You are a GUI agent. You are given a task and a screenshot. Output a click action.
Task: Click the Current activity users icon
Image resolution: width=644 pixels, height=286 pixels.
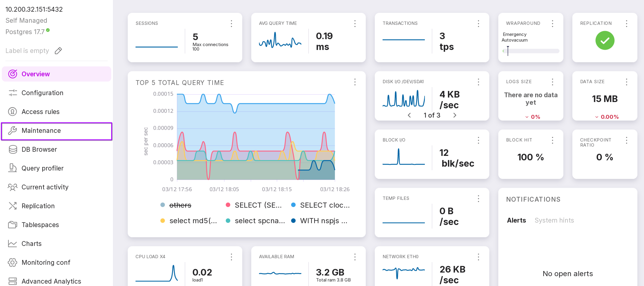[x=12, y=187]
